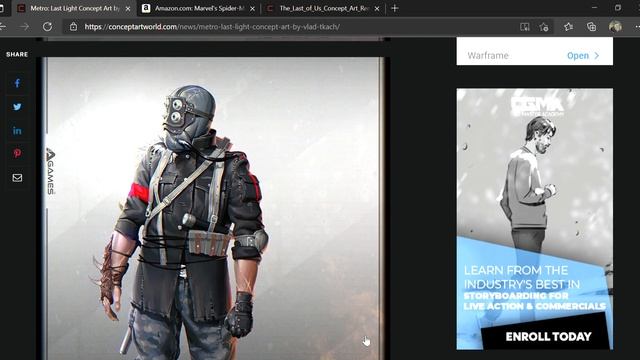Share the article via email icon
This screenshot has width=640, height=360.
click(x=17, y=178)
